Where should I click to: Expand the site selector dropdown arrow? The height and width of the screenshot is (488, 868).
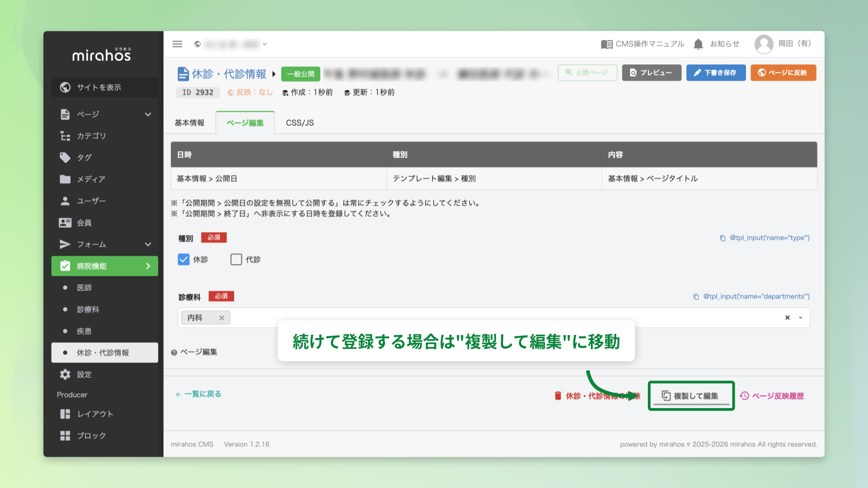click(x=265, y=44)
